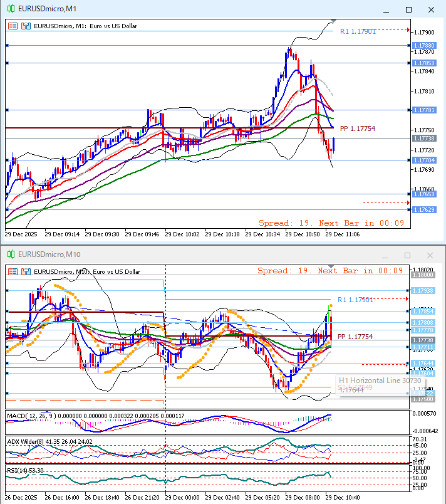
Task: Minimize the EURUSDmicro,M10 chart window
Action: pyautogui.click(x=385, y=255)
